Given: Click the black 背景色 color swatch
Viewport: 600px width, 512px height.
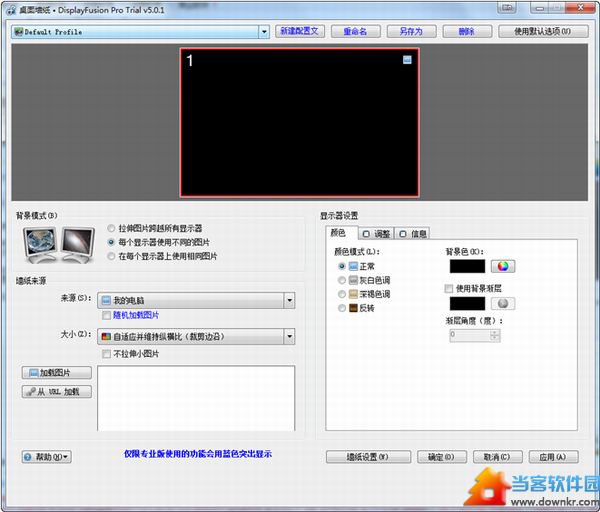Looking at the screenshot, I should coord(467,266).
